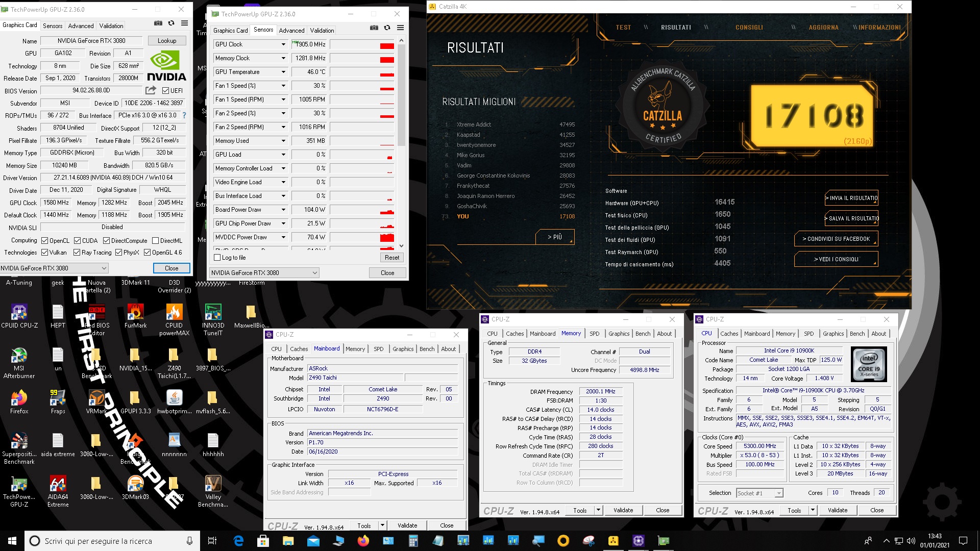Image resolution: width=980 pixels, height=551 pixels.
Task: Click the GPU Clock sensor graph
Action: 362,44
